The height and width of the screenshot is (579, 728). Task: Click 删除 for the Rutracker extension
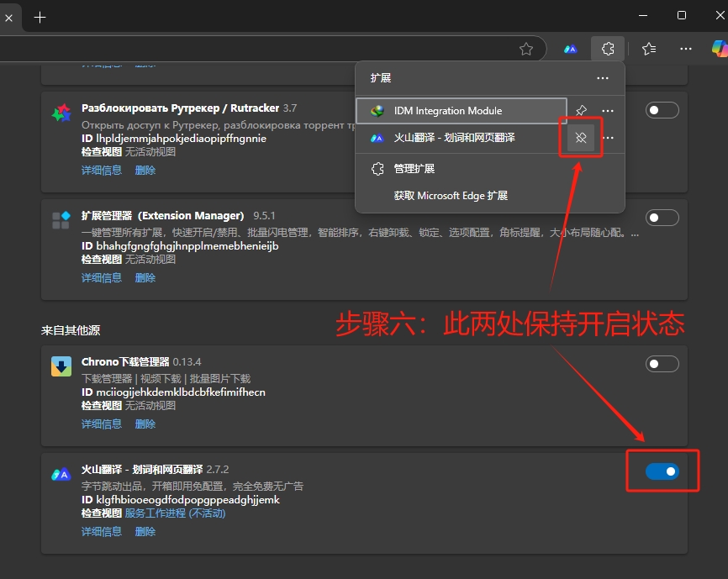coord(145,171)
